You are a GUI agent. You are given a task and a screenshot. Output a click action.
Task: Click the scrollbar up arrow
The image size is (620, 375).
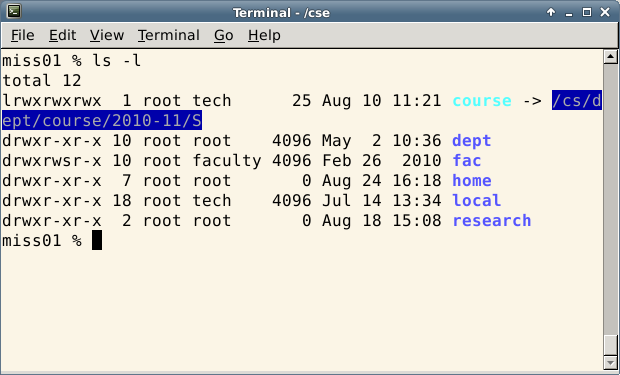click(x=611, y=57)
